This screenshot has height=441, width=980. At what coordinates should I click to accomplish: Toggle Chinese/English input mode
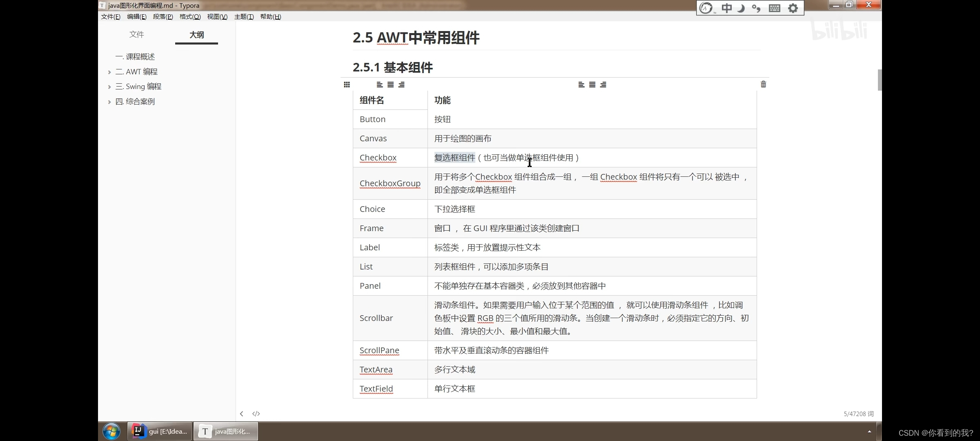726,8
